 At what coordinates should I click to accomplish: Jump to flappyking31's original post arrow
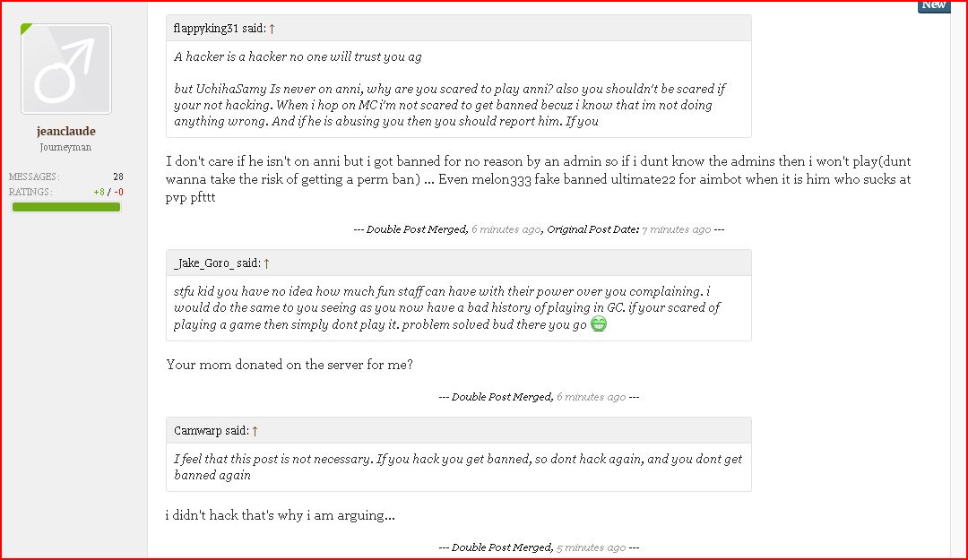point(272,29)
